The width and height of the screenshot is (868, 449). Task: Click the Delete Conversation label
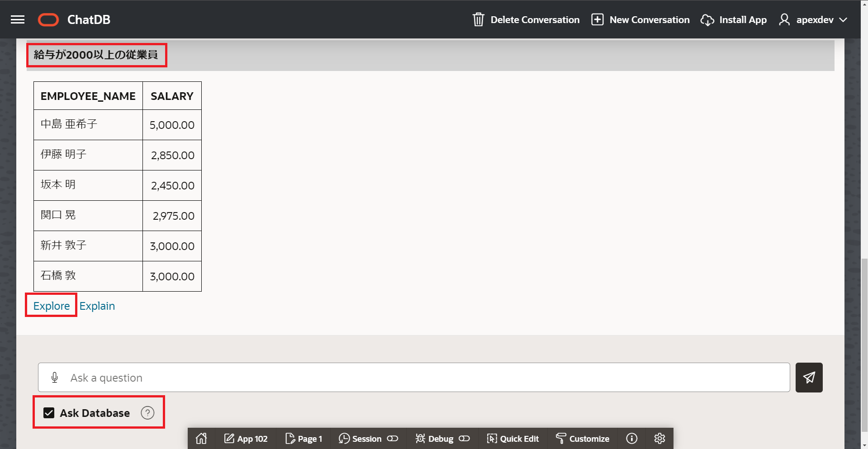[535, 20]
